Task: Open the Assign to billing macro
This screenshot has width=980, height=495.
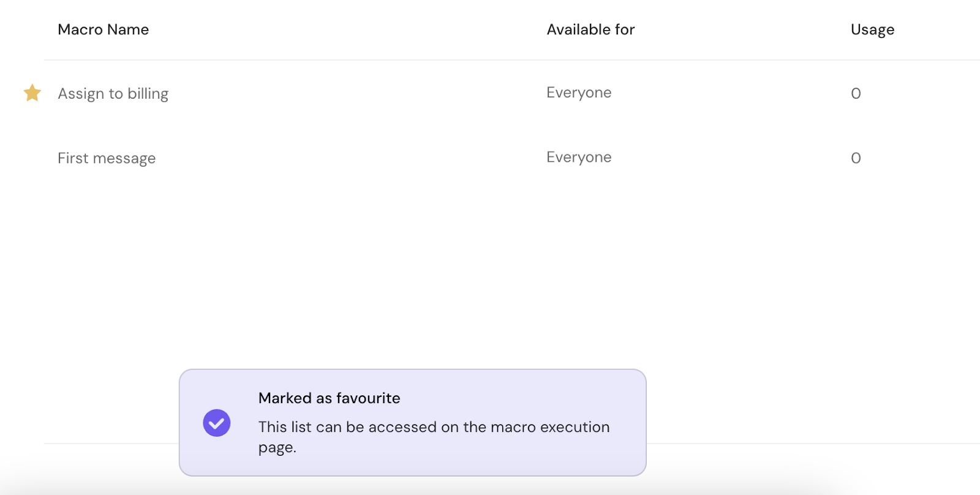Action: [113, 94]
